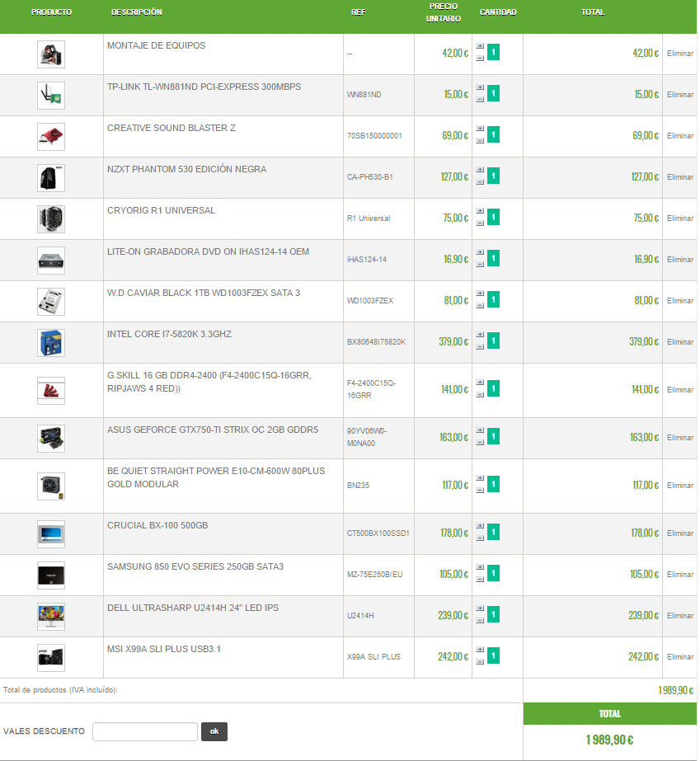Remove Samsung 850 EVO via Eliminar
The width and height of the screenshot is (700, 761).
point(679,575)
